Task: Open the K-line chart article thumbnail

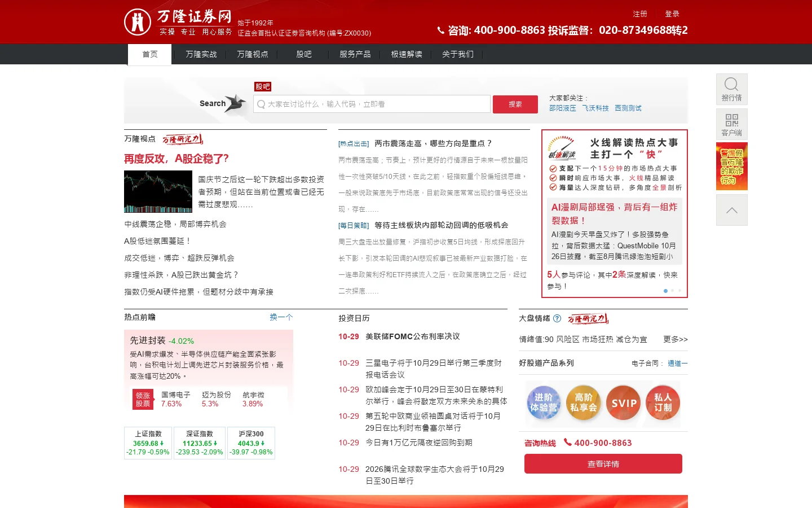Action: click(158, 192)
